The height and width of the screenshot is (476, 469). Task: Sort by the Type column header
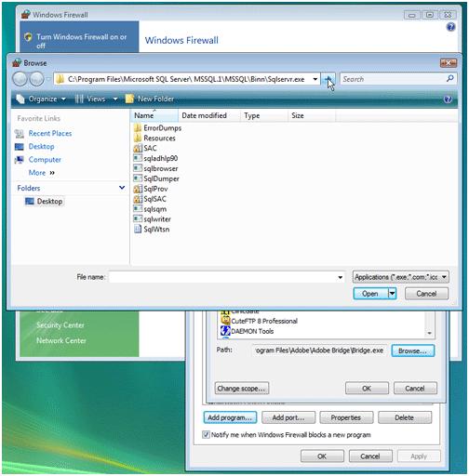click(x=264, y=115)
